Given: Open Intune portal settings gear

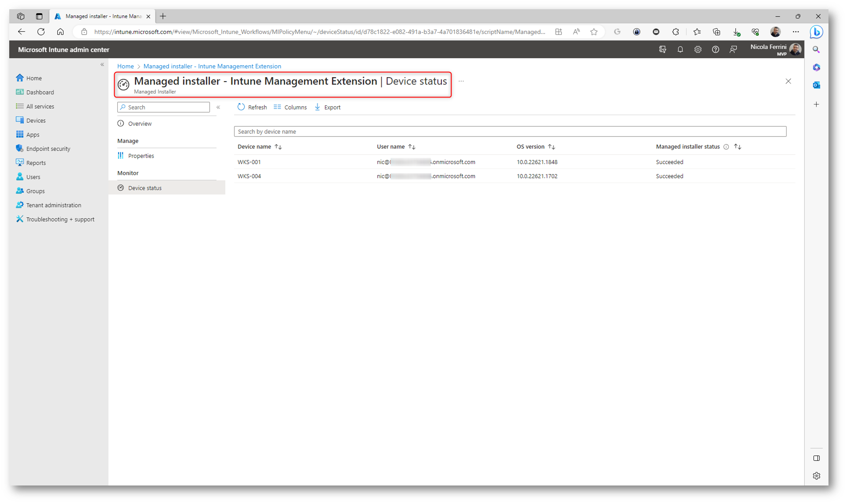Looking at the screenshot, I should click(x=698, y=50).
